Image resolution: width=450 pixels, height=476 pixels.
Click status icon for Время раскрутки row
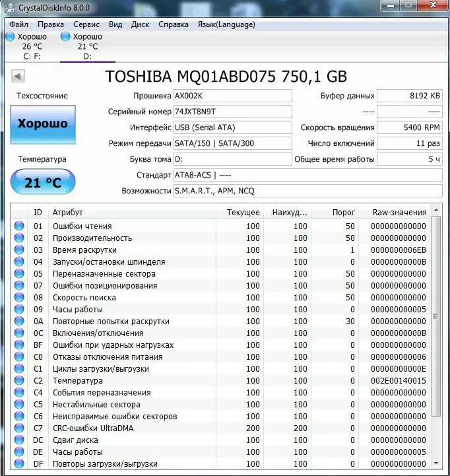pos(19,250)
